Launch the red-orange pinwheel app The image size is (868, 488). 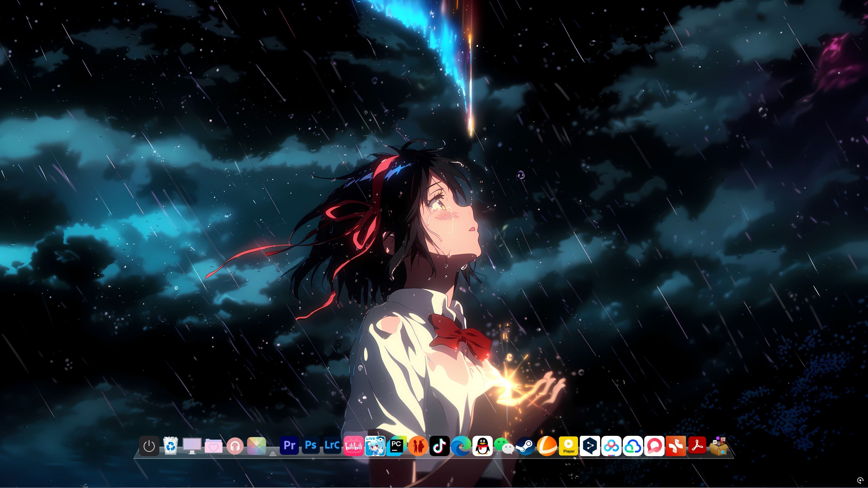click(676, 446)
